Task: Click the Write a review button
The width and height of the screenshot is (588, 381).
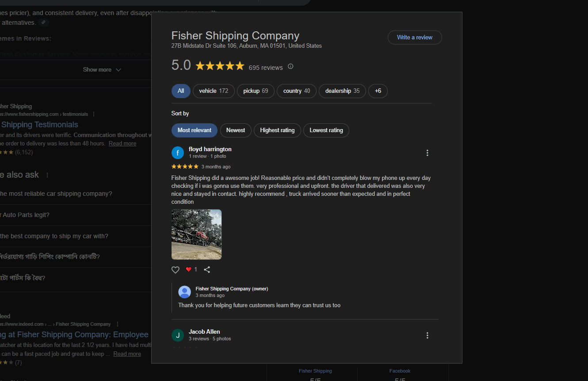Action: pos(415,38)
